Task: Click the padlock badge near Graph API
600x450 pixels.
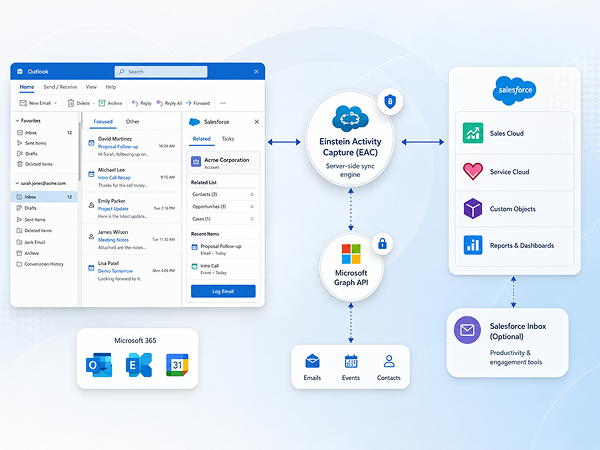Action: coord(382,244)
